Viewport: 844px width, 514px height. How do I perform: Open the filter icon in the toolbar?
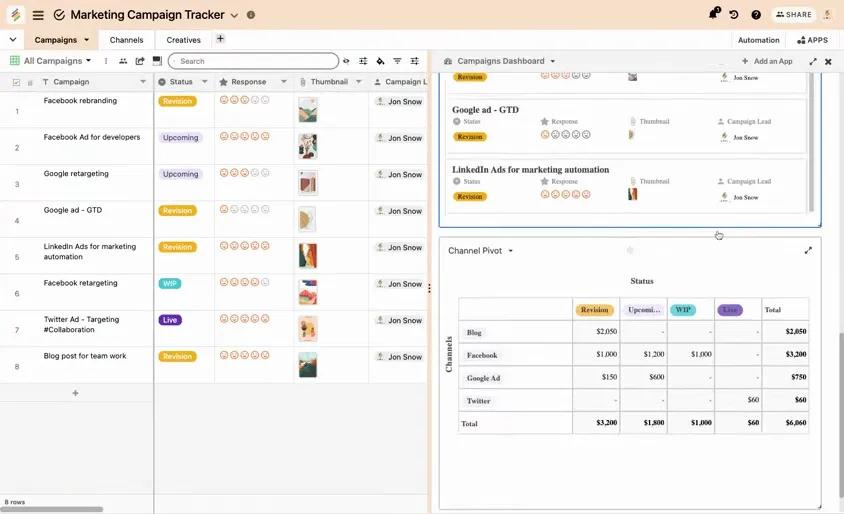point(397,61)
